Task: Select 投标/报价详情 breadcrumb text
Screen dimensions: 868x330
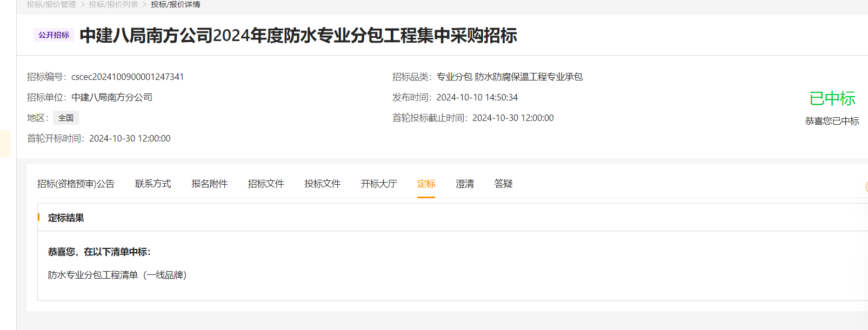Action: [x=176, y=4]
